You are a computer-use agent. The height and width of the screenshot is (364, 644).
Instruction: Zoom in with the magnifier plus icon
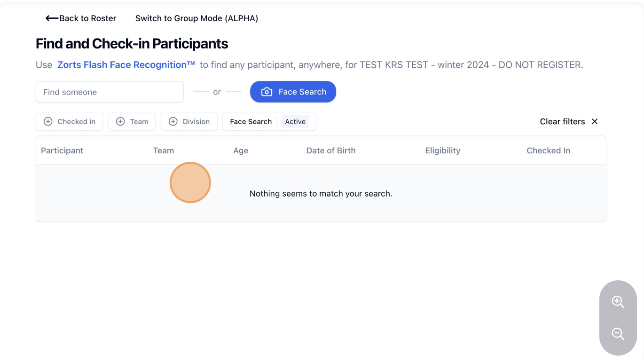point(618,302)
